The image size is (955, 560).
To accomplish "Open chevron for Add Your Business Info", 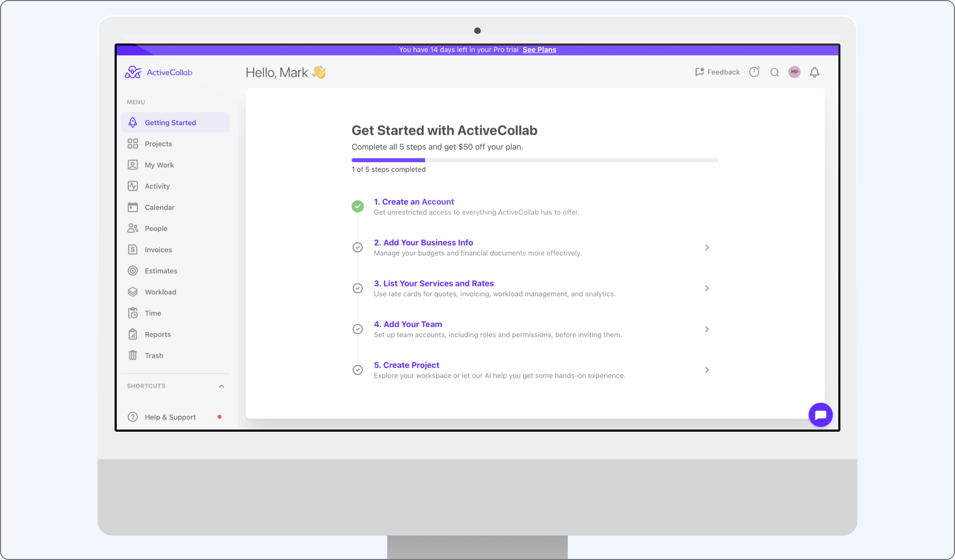I will pyautogui.click(x=707, y=247).
